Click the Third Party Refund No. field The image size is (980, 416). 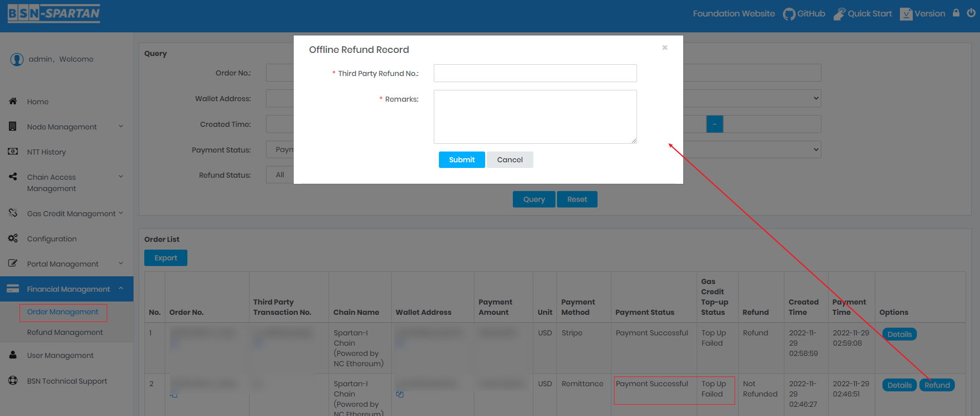[535, 73]
